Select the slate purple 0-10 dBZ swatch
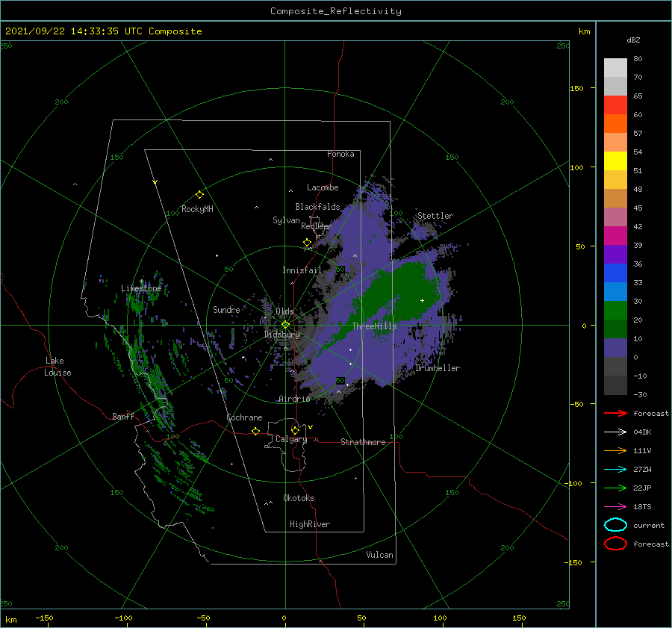 pos(615,348)
